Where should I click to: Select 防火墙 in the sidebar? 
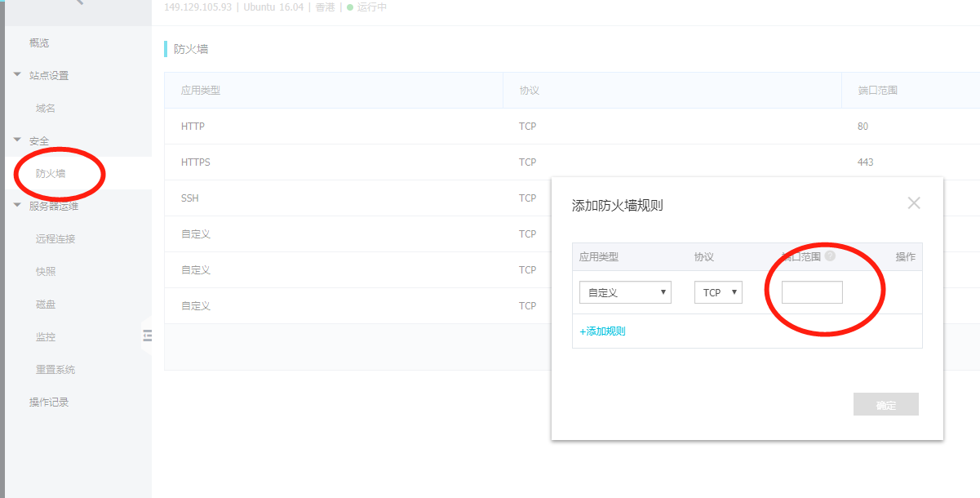click(x=51, y=174)
